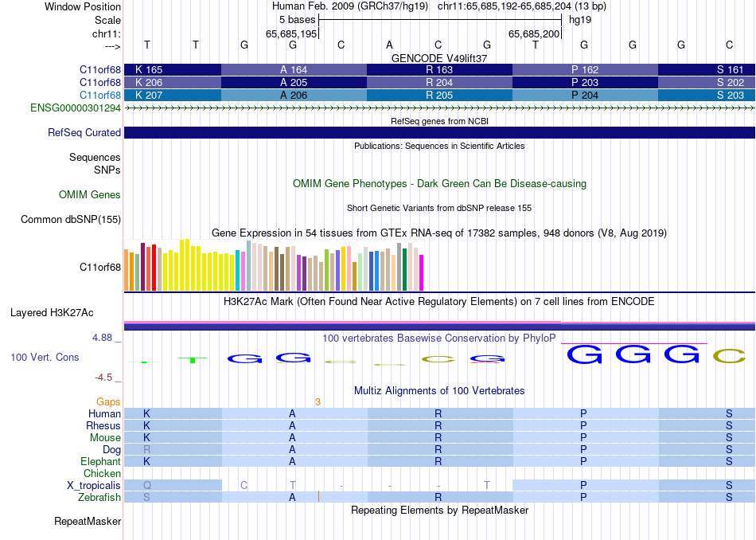Click Publications: Sequences in Scientific Articles title

(x=439, y=146)
